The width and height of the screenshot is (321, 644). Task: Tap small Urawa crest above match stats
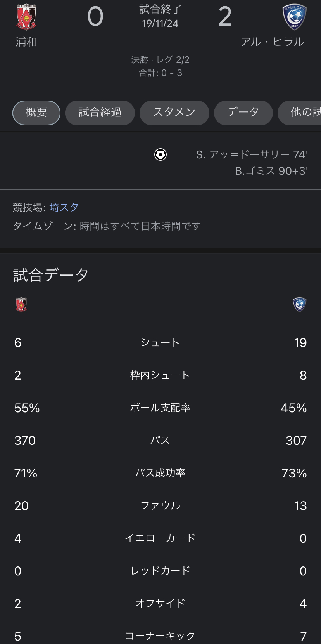(21, 304)
